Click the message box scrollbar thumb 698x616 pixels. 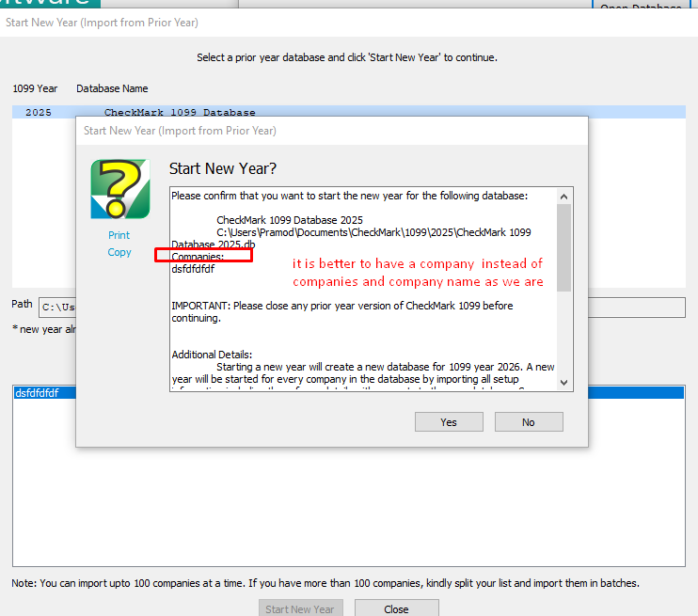564,247
